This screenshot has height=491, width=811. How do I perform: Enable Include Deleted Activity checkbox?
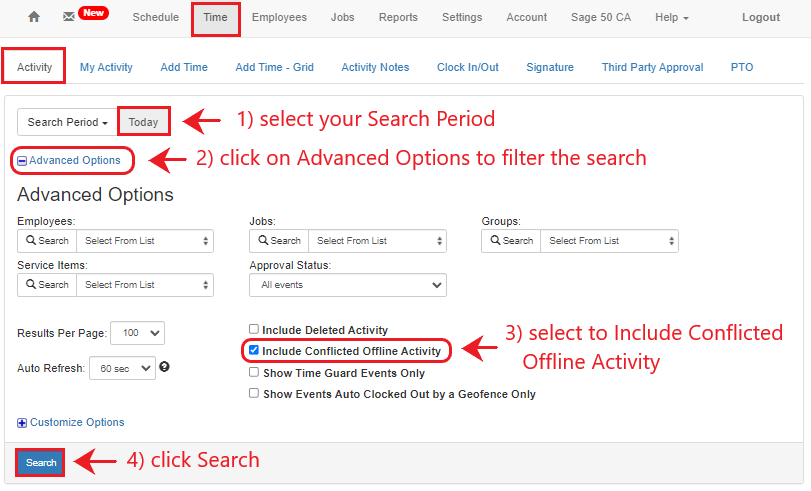[x=254, y=329]
